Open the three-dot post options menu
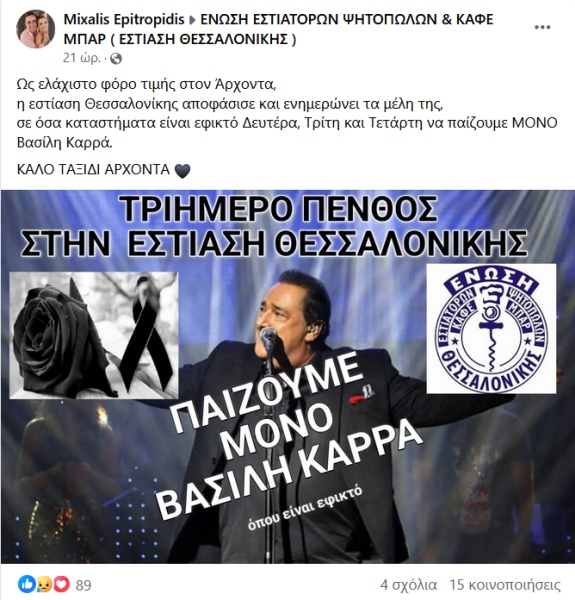 pyautogui.click(x=542, y=27)
